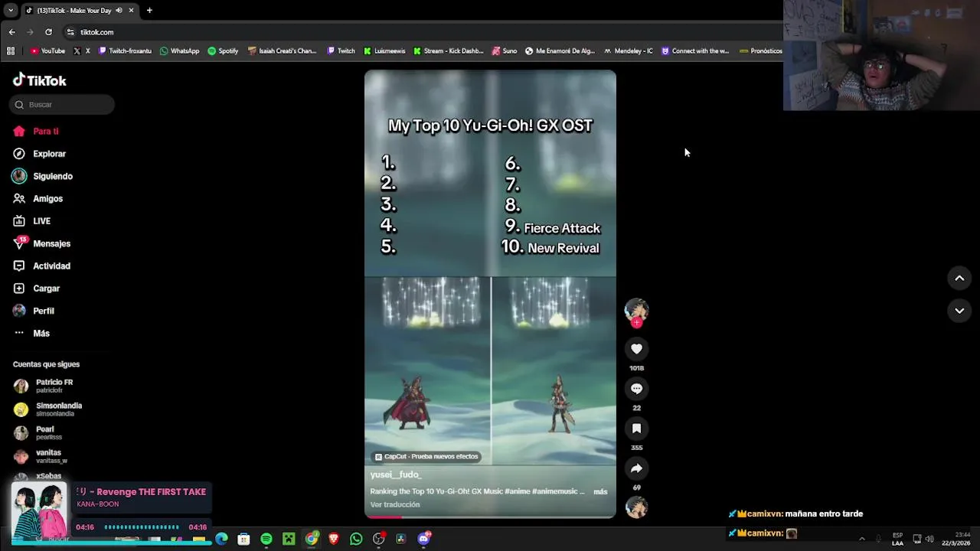Open the LIVE section
Viewport: 980px width, 551px height.
31,221
